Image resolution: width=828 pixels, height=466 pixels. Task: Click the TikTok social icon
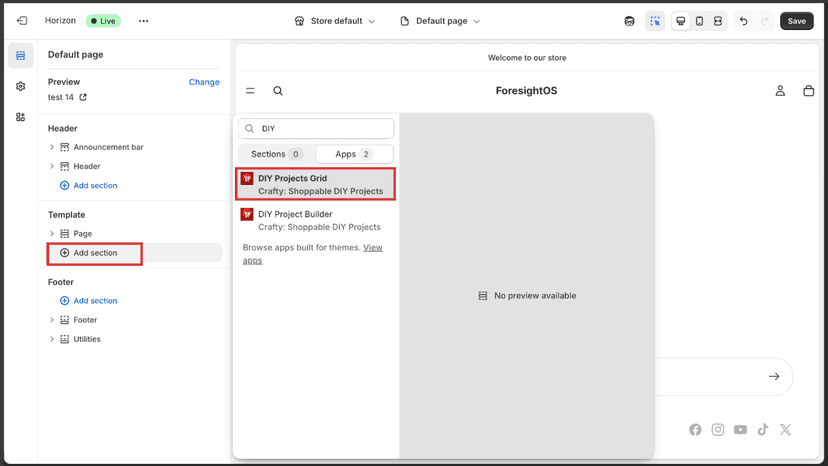tap(763, 430)
